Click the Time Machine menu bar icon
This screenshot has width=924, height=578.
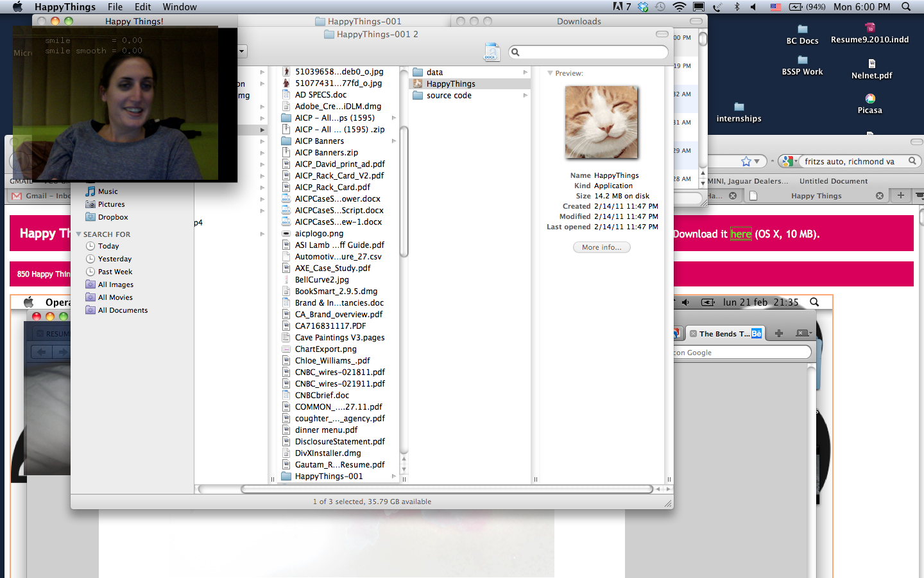(x=660, y=7)
